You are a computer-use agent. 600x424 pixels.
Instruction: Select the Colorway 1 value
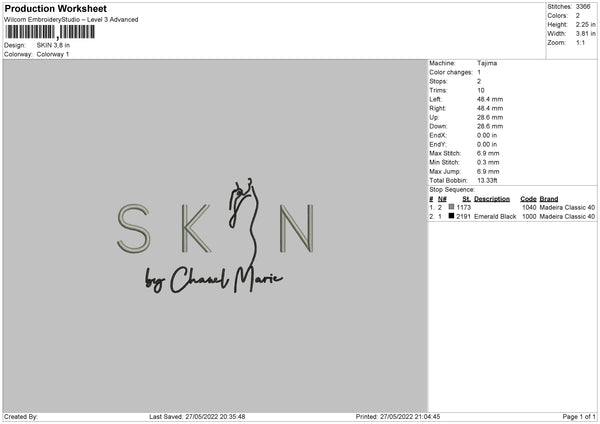tap(53, 54)
